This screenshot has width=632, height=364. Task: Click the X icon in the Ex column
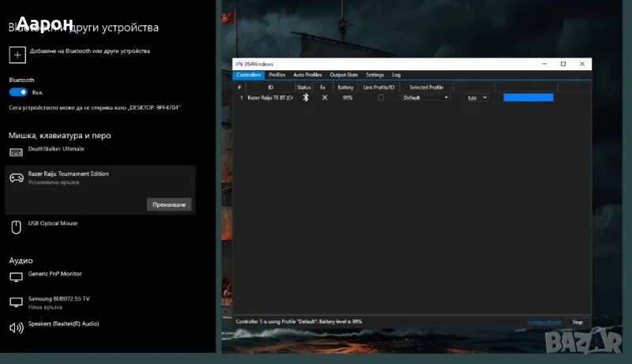click(x=324, y=98)
